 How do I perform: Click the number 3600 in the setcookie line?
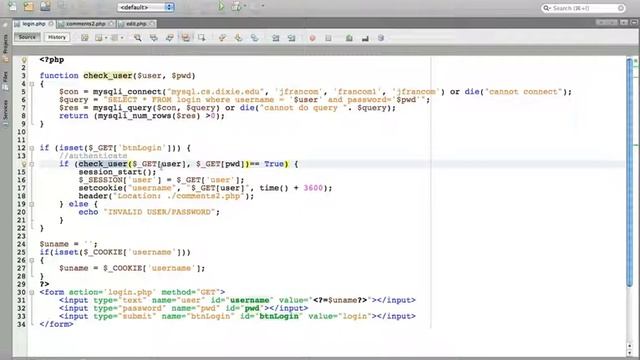click(313, 188)
